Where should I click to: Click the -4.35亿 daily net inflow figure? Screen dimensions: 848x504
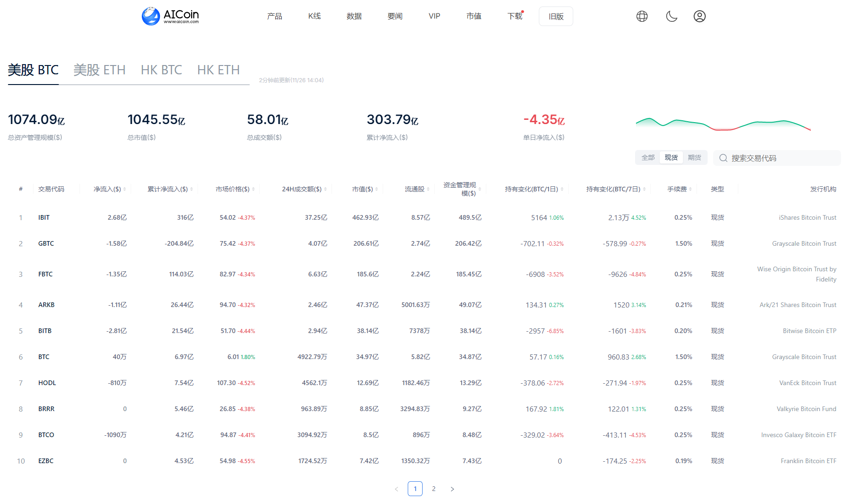tap(544, 120)
